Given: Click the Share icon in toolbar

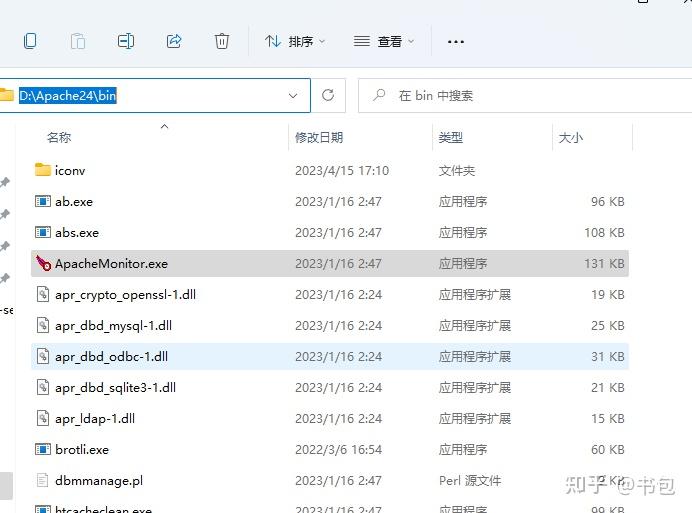Looking at the screenshot, I should (x=174, y=41).
